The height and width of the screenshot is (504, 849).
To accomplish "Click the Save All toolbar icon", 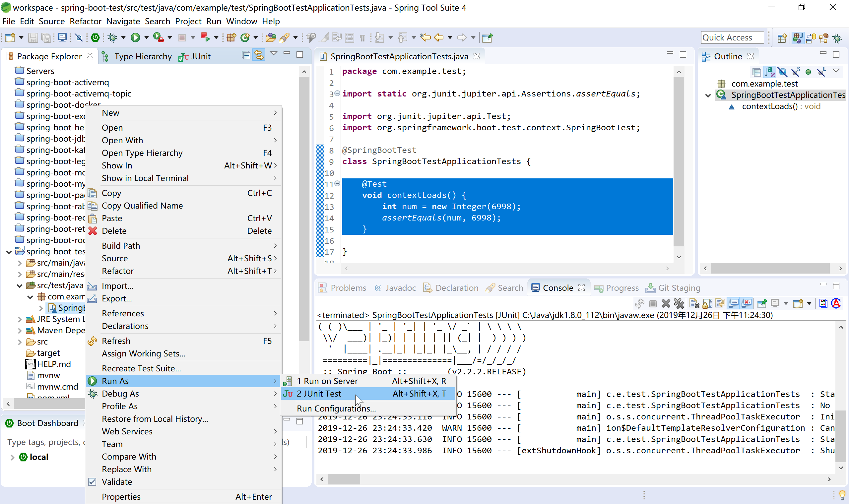I will (46, 37).
